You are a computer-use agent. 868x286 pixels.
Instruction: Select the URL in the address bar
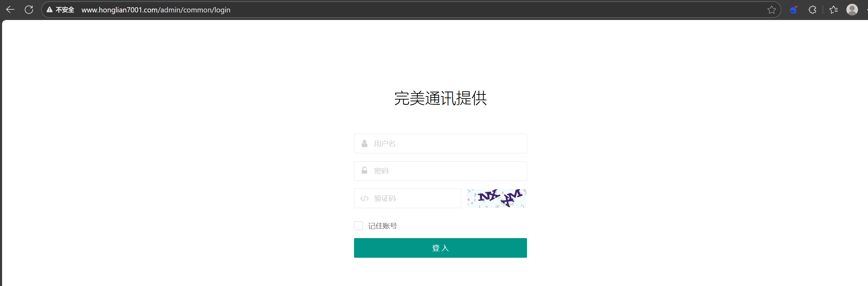tap(156, 10)
